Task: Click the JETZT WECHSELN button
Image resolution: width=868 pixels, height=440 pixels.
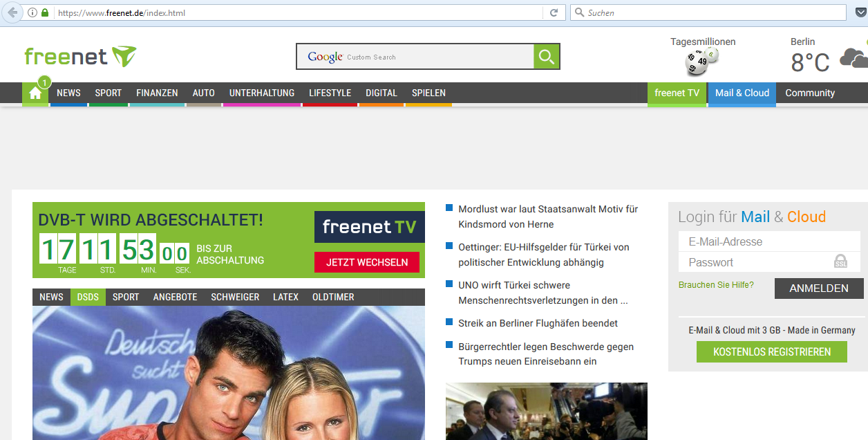Action: [367, 262]
